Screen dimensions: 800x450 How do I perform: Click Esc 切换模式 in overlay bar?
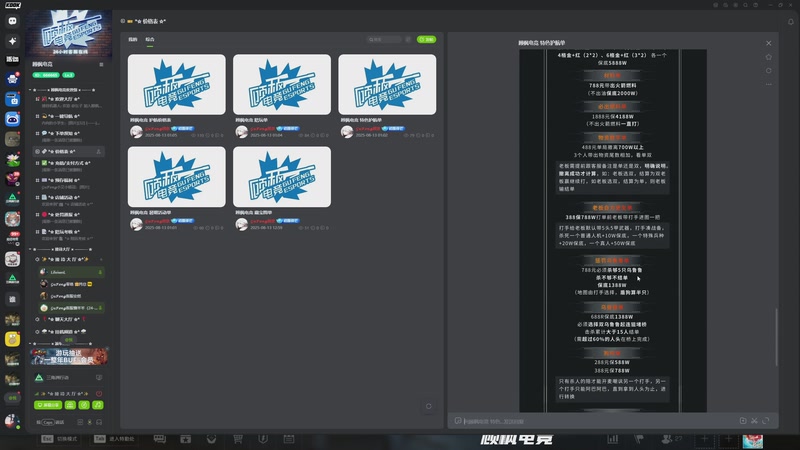point(59,439)
